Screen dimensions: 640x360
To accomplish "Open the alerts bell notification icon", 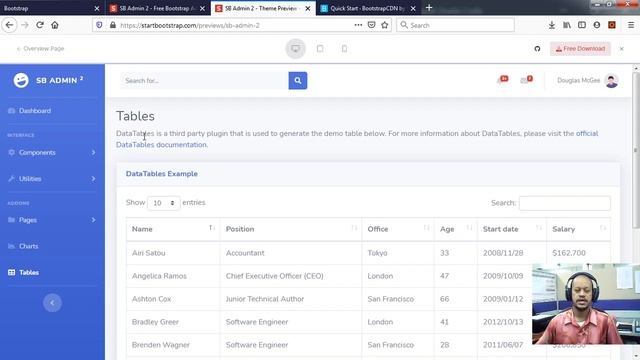I will tap(502, 80).
